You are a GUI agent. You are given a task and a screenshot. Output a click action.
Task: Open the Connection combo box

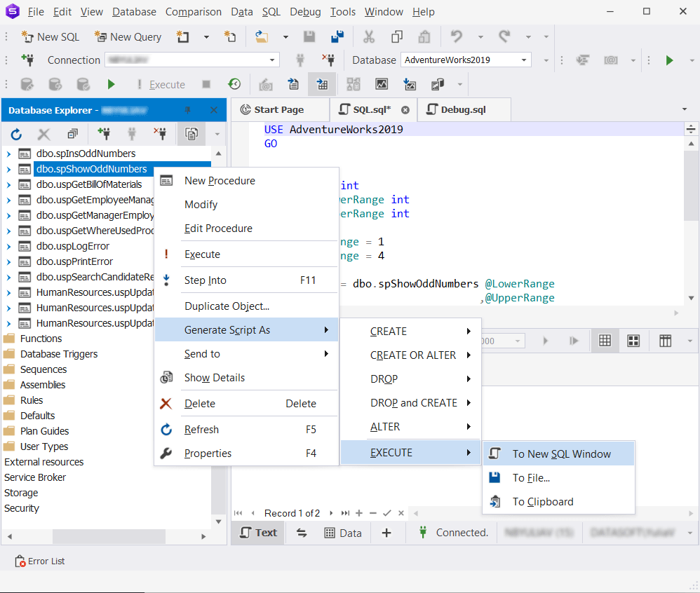(x=272, y=60)
